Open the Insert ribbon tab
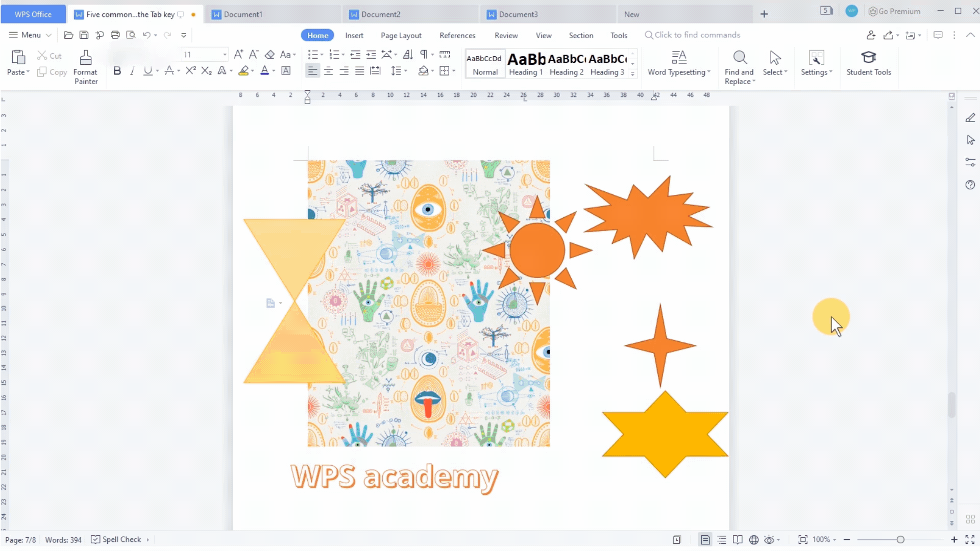 (x=354, y=35)
